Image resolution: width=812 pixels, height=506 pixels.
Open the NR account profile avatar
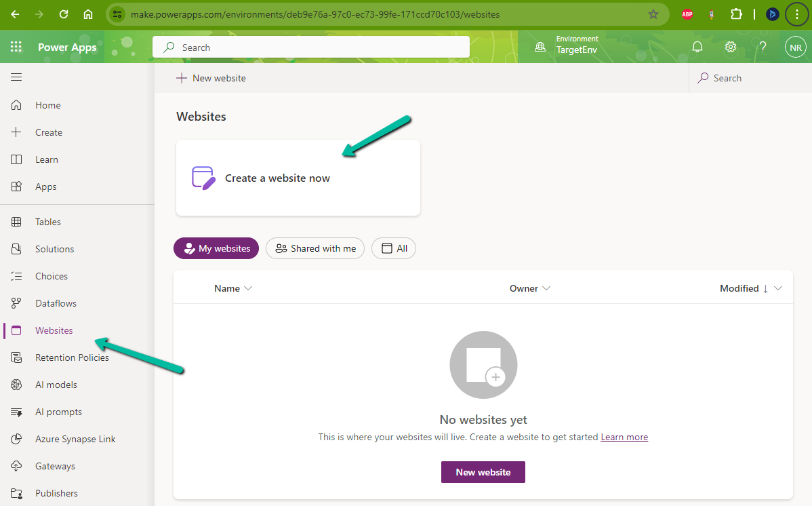point(796,47)
